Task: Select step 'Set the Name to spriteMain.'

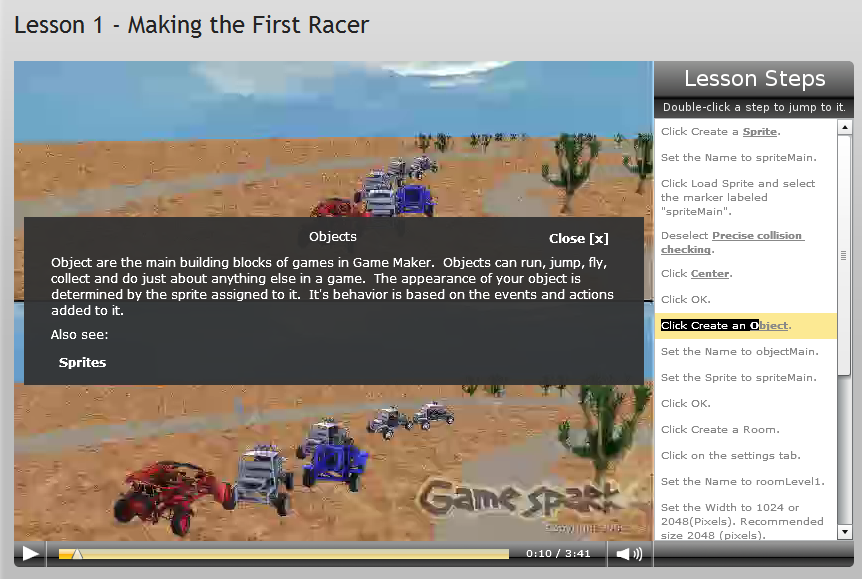Action: (738, 157)
